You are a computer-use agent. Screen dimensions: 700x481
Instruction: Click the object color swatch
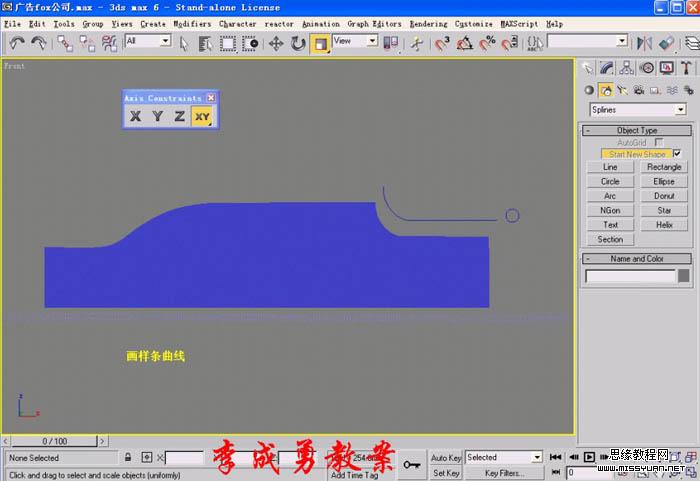(x=683, y=276)
